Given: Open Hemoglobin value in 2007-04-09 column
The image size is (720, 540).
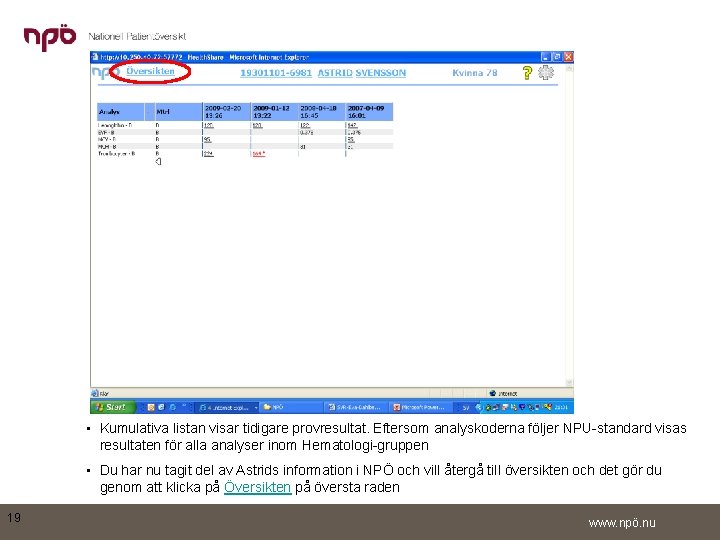Looking at the screenshot, I should click(x=352, y=125).
